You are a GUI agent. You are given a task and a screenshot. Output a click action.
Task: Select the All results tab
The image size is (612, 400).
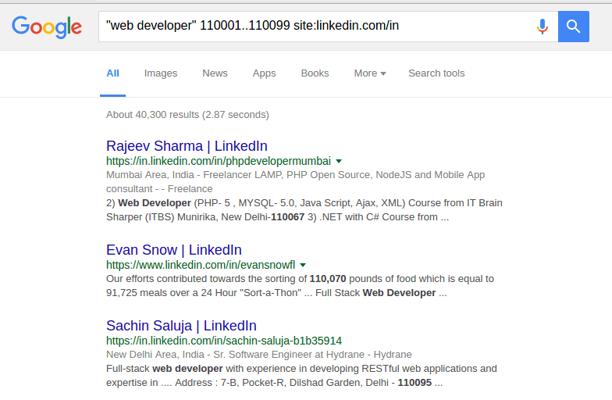[x=113, y=73]
